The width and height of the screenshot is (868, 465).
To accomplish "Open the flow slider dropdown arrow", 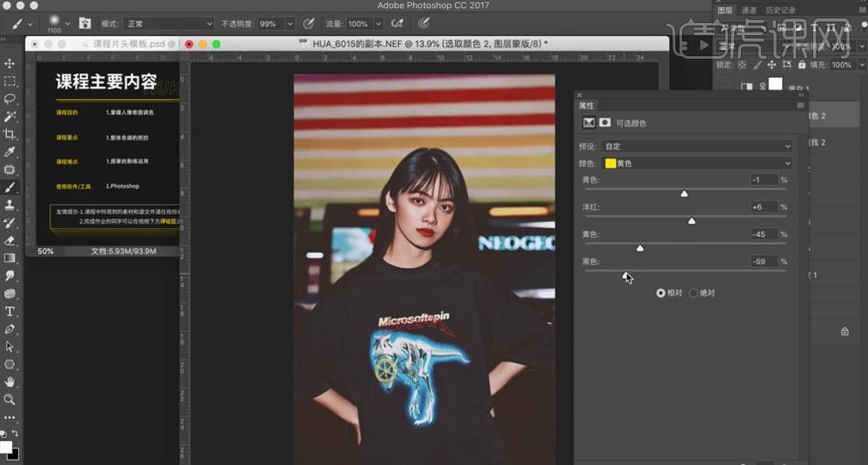I will pos(379,24).
